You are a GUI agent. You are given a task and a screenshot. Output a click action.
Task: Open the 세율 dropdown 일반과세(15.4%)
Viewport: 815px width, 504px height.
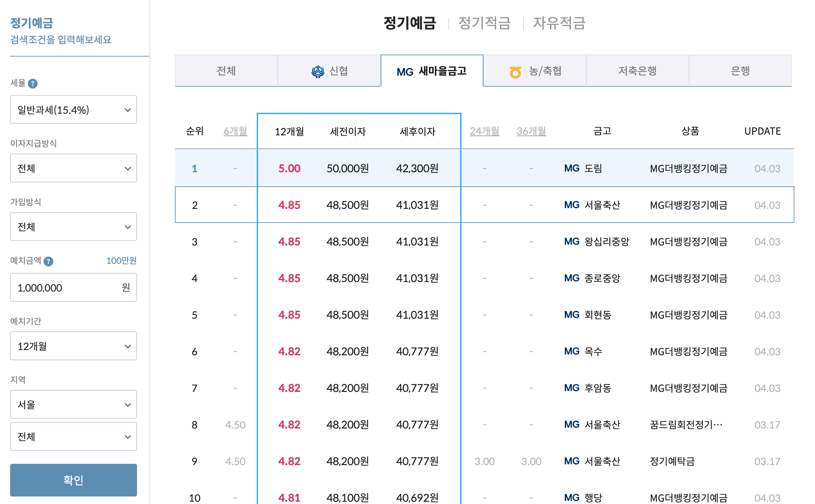tap(73, 110)
